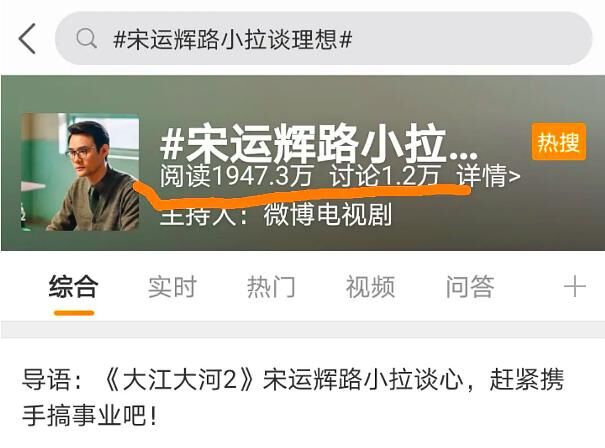Open the 视频 tab

point(370,287)
